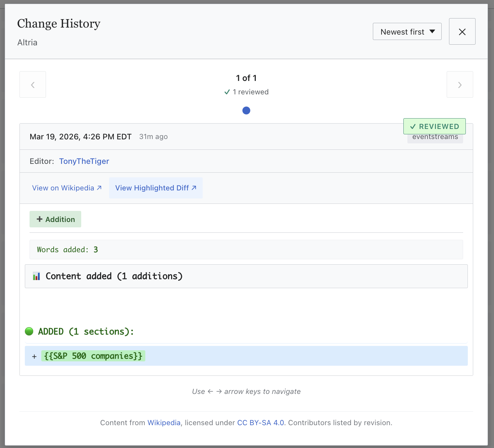Click the bar chart icon beside Content added
Viewport: 494px width, 448px height.
pos(36,276)
